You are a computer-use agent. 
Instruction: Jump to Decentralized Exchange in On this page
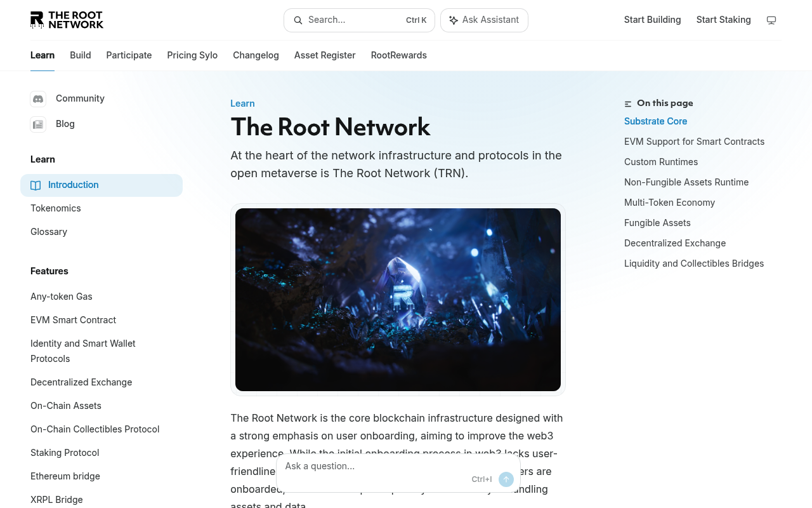pos(675,243)
